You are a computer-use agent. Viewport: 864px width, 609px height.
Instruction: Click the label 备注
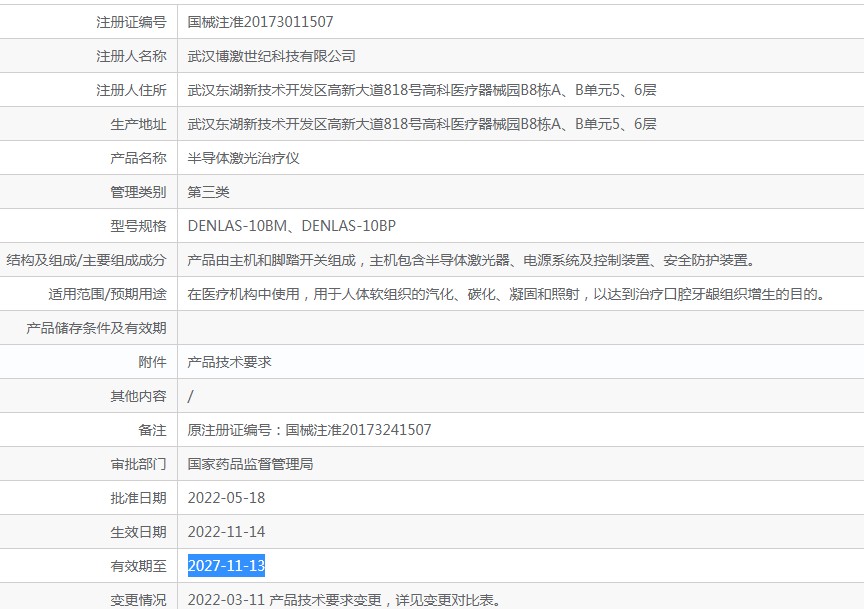point(152,430)
